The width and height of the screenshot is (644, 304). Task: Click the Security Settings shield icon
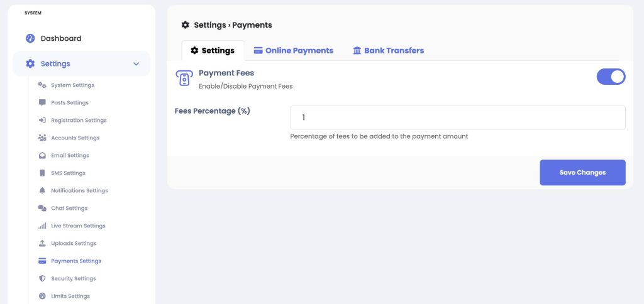[x=42, y=279]
